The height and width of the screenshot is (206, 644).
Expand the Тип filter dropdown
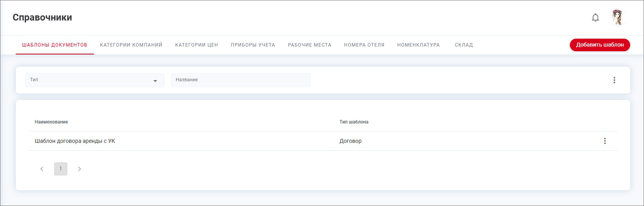tap(95, 80)
